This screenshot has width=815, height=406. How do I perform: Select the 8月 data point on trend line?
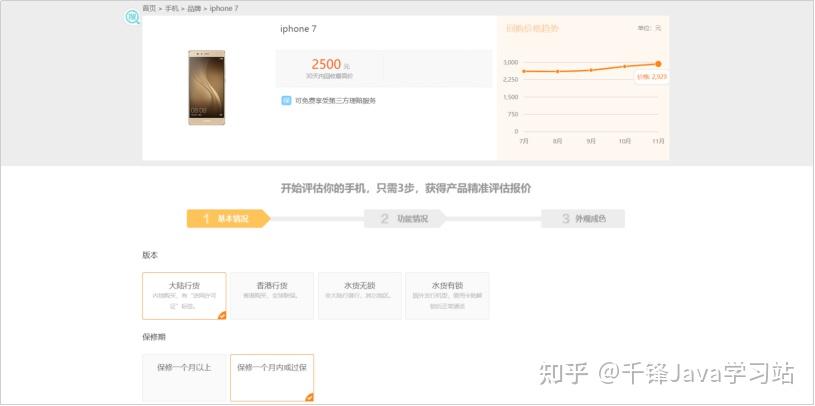point(557,71)
